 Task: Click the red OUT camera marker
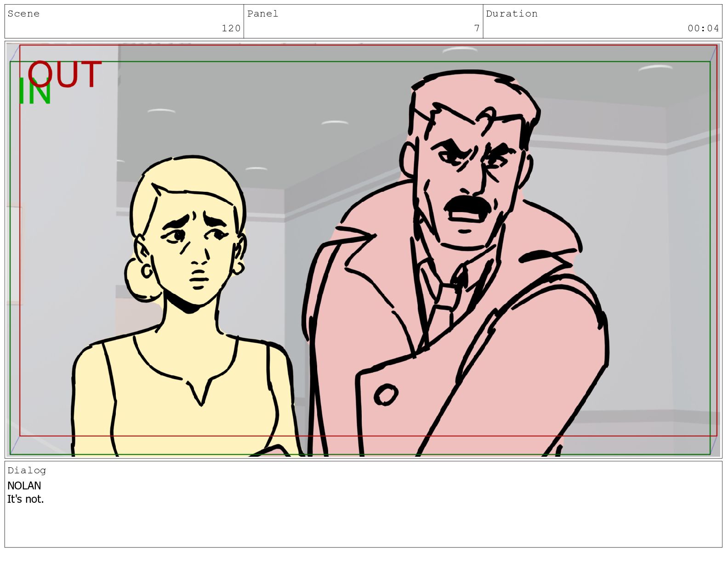tap(65, 74)
